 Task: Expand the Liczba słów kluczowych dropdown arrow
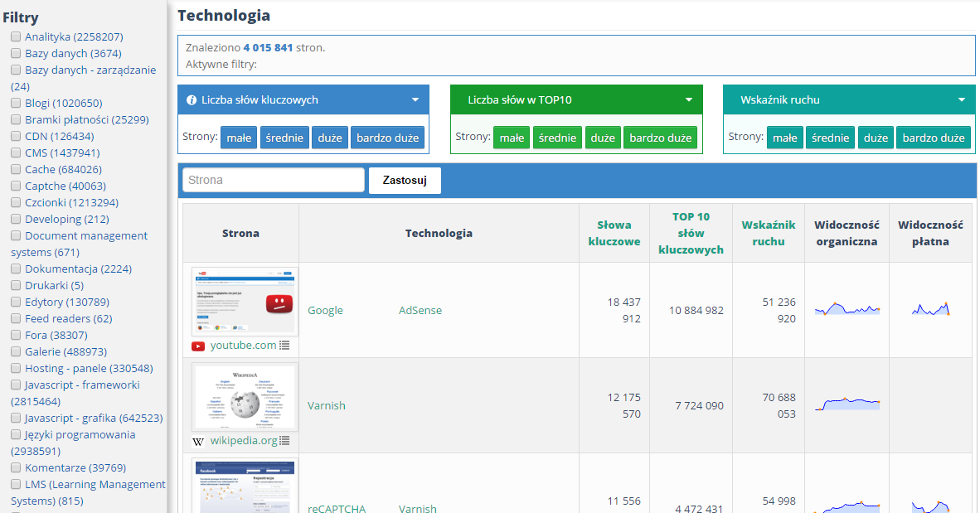[415, 100]
